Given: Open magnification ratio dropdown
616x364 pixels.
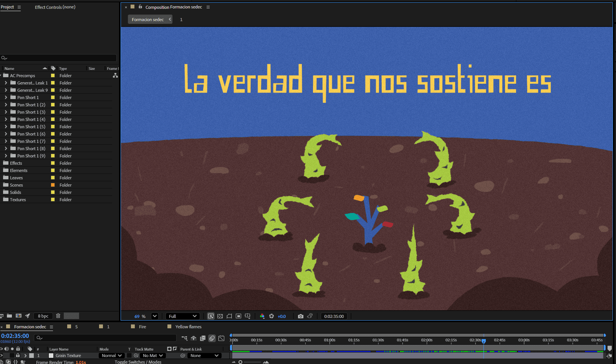Looking at the screenshot, I should tap(155, 316).
